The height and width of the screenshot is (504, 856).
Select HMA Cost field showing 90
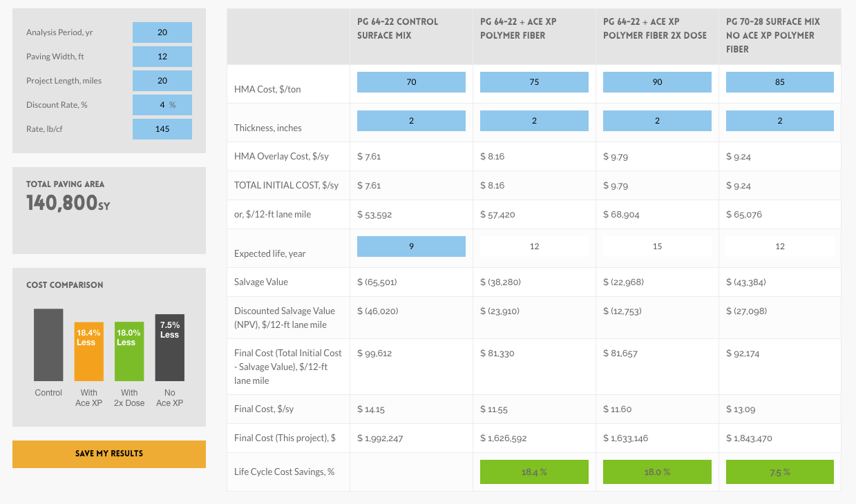tap(657, 82)
